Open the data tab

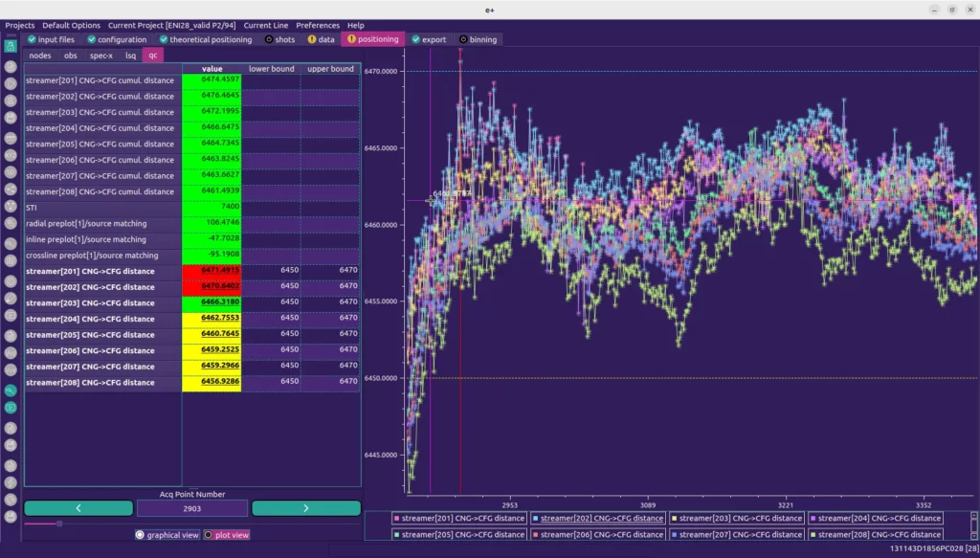(322, 39)
